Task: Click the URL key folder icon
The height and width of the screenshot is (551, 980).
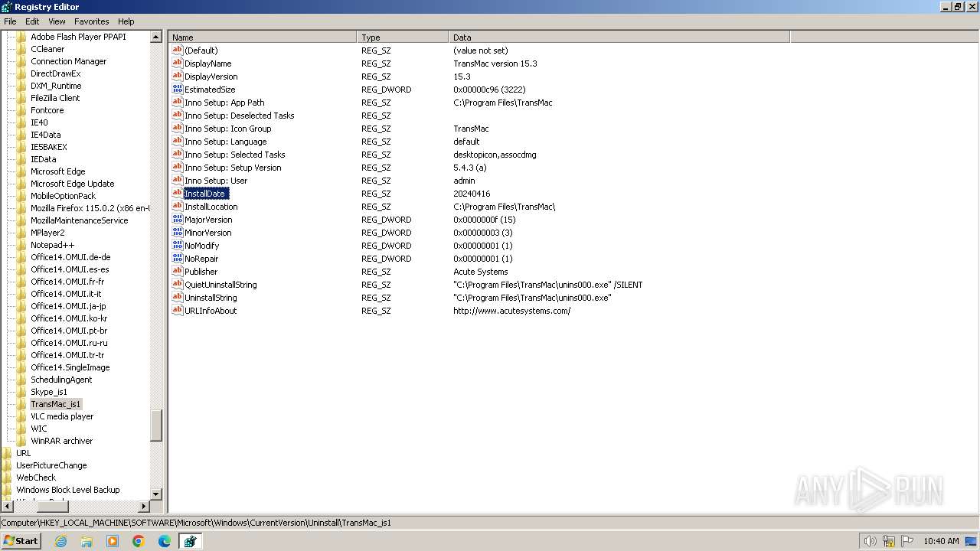Action: (7, 453)
